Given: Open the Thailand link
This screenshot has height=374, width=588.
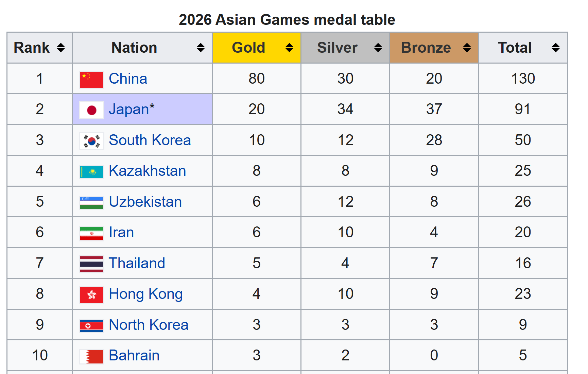Looking at the screenshot, I should (137, 263).
